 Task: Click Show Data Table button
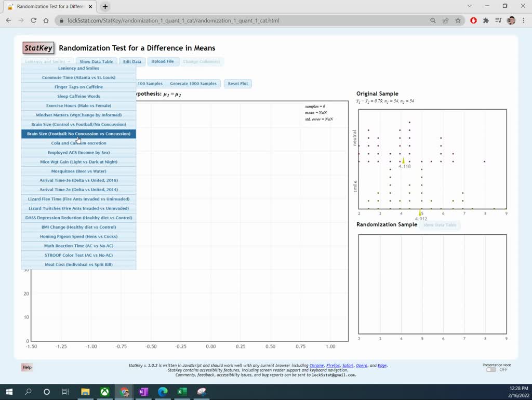96,61
